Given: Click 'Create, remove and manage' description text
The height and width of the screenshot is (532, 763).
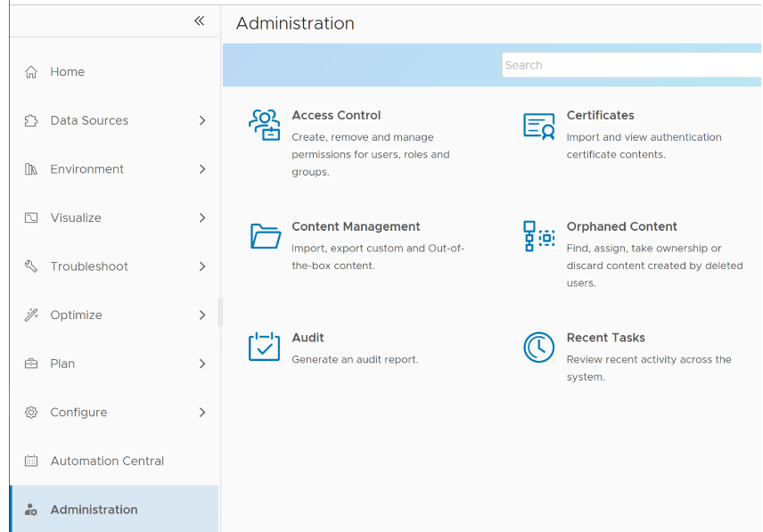Looking at the screenshot, I should [x=363, y=137].
